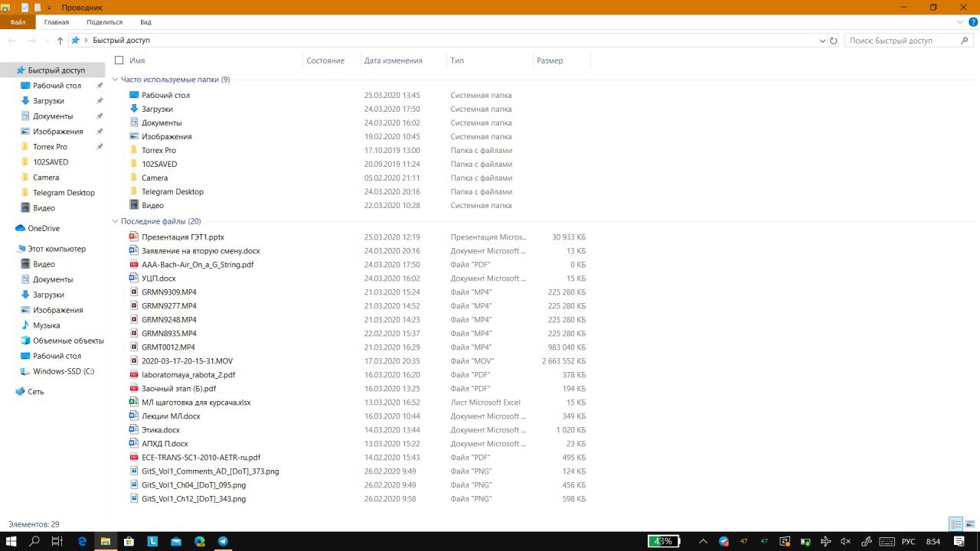Click the muted volume icon in system tray
Screen dimensions: 980x551
tap(845, 541)
